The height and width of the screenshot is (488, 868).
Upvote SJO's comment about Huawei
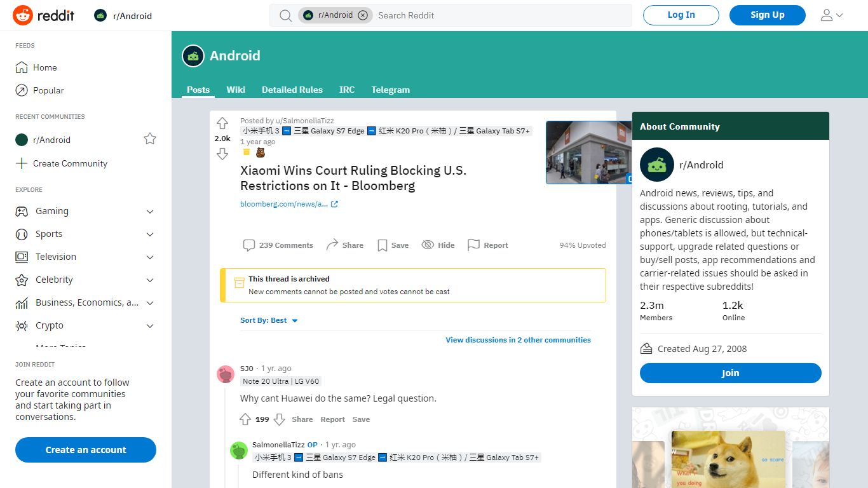coord(245,419)
